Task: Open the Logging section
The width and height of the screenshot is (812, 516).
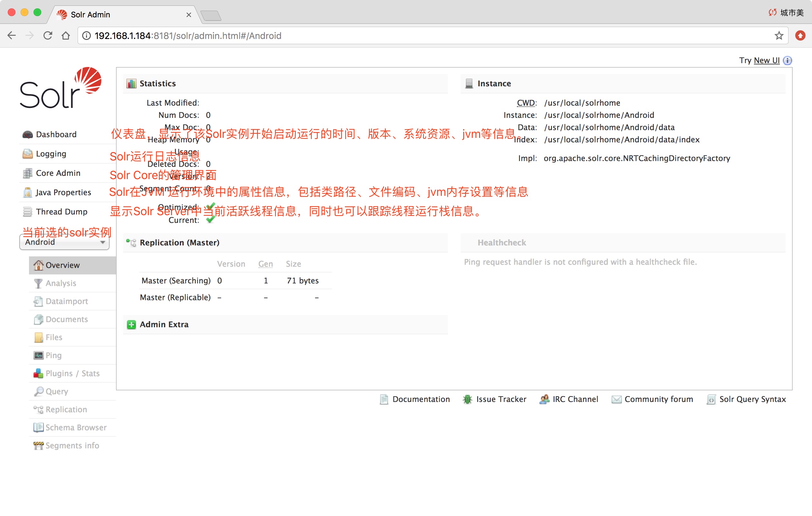Action: (51, 154)
